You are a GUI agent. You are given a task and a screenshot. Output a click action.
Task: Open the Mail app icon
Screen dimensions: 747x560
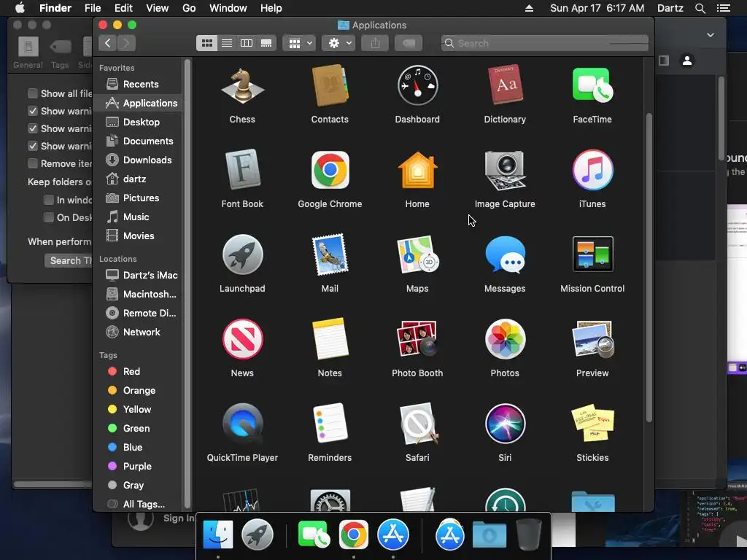[x=330, y=254]
